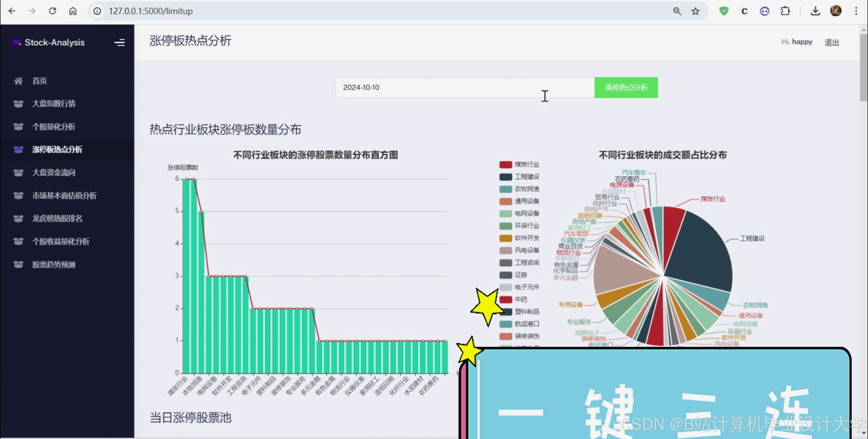The width and height of the screenshot is (868, 439).
Task: Click the 退出 logout link
Action: click(831, 42)
